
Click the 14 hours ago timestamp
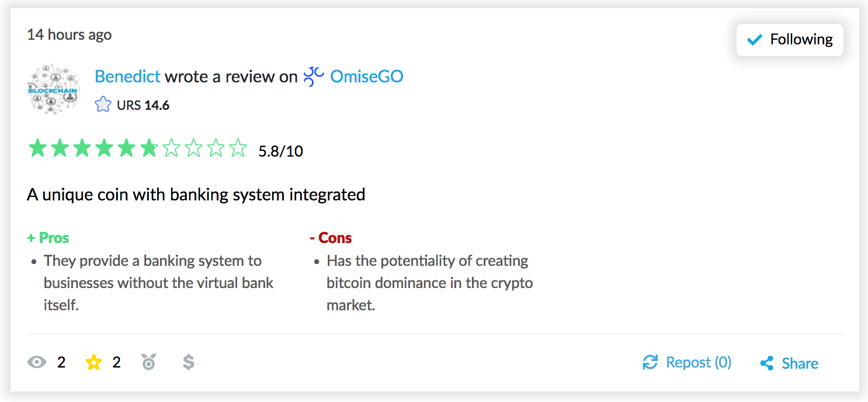[69, 34]
